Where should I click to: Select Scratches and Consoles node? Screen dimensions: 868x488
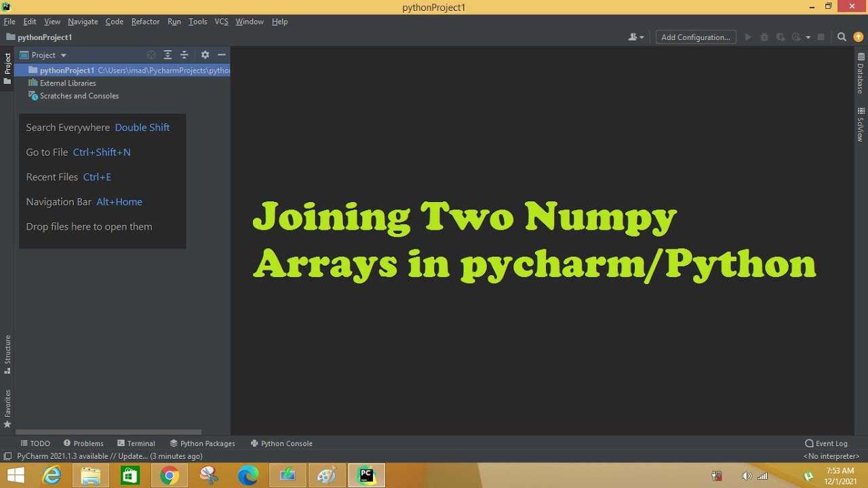click(x=79, y=96)
